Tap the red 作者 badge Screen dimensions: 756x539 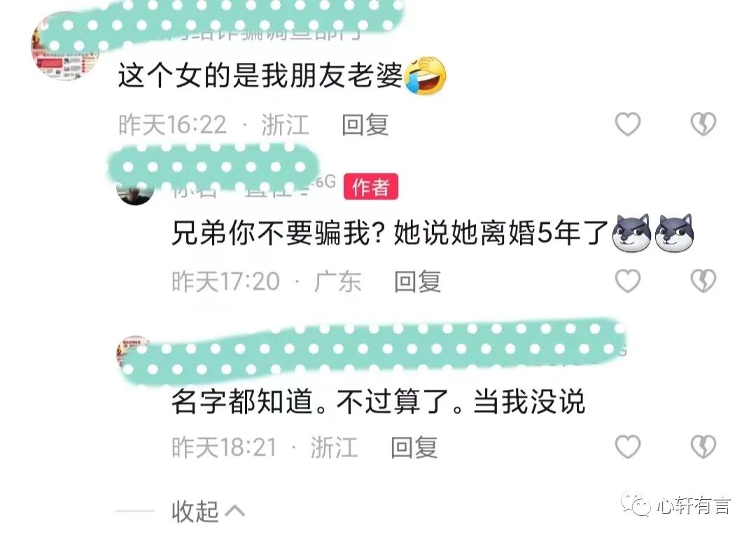[x=371, y=187]
